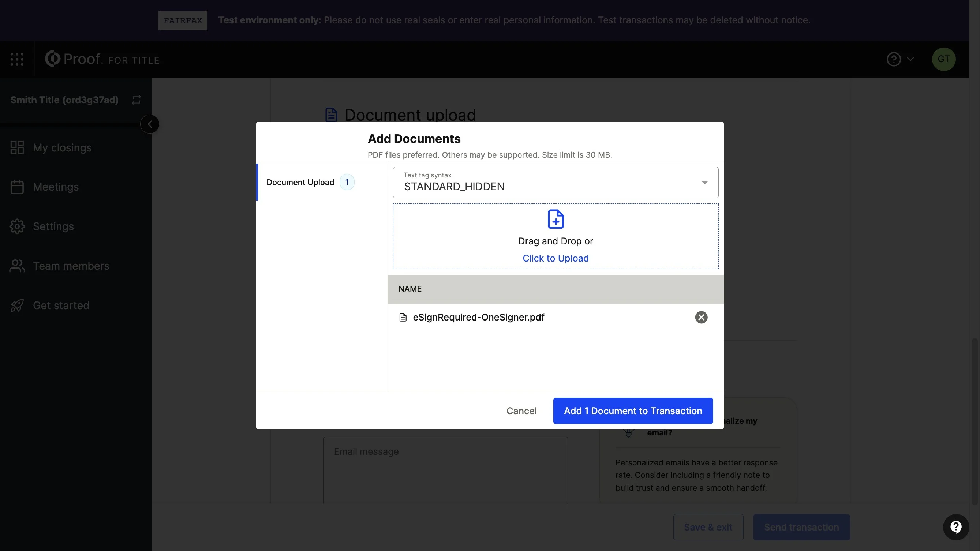Click the NAME column header

point(410,289)
